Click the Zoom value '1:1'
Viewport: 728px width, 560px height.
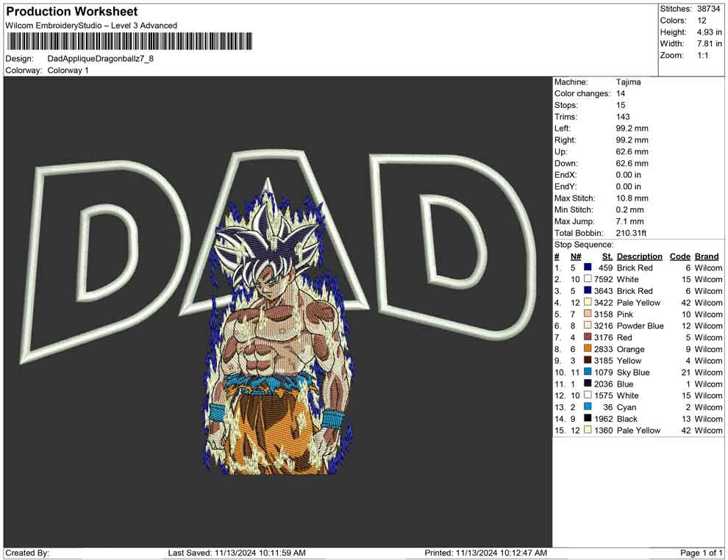click(x=702, y=55)
